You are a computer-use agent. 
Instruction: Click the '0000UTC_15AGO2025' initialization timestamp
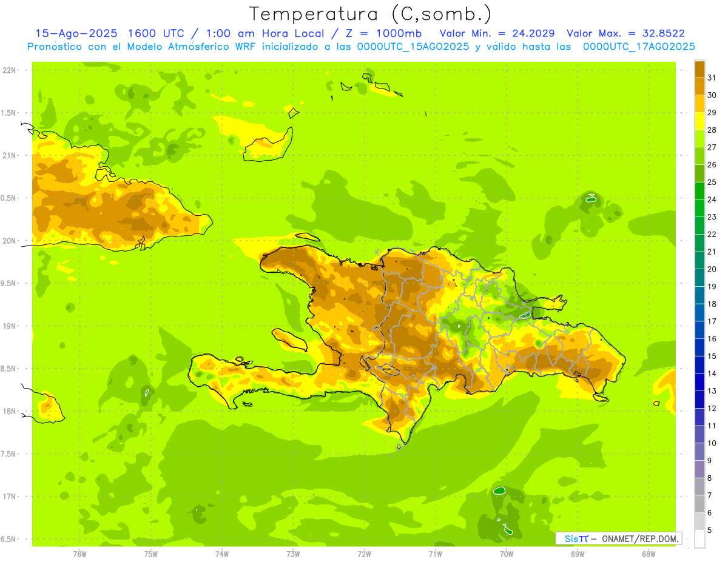[x=413, y=47]
